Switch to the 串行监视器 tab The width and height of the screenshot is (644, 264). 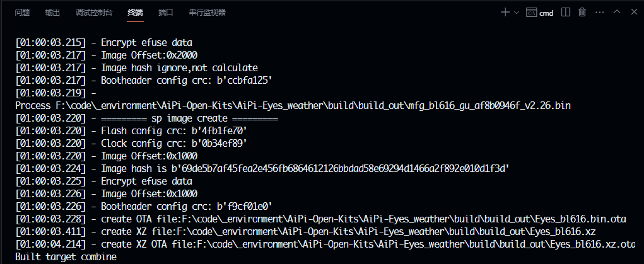coord(208,13)
